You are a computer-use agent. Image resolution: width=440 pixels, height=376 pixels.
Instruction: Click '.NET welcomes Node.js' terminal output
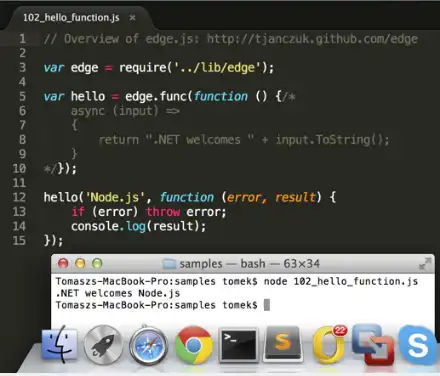(118, 293)
